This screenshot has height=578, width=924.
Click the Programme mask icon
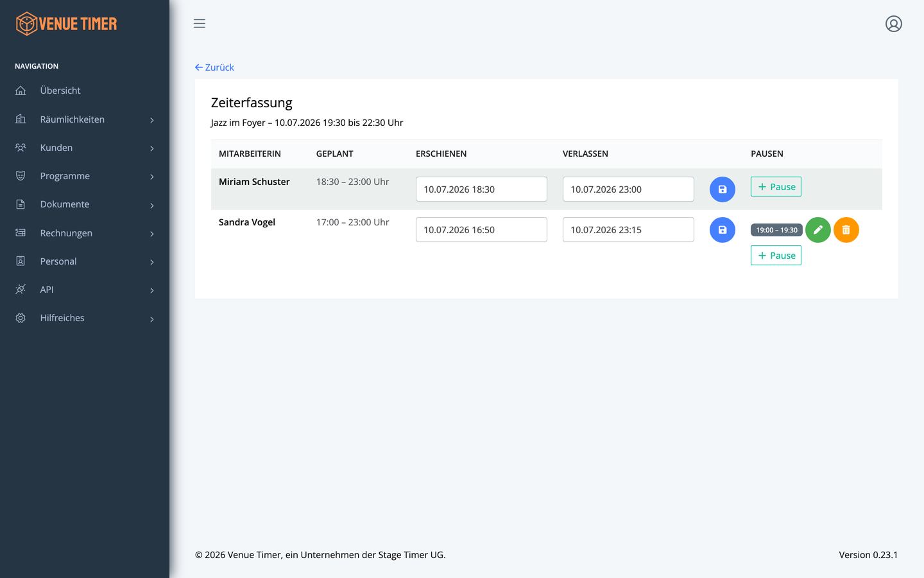tap(21, 176)
